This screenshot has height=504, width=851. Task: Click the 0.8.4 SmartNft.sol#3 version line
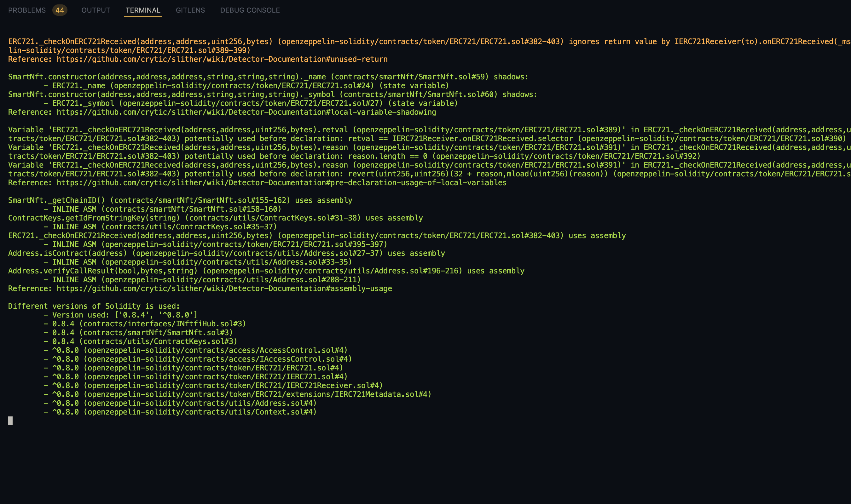[x=138, y=333]
